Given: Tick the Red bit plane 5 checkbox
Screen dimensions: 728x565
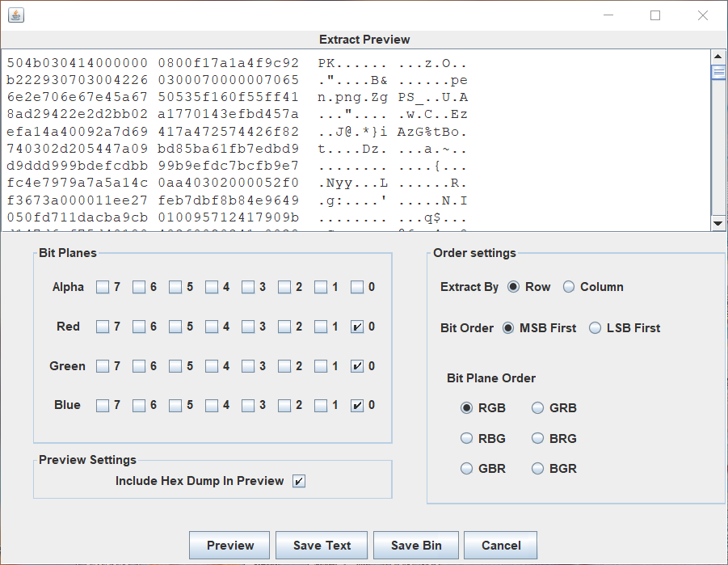Looking at the screenshot, I should (x=175, y=327).
